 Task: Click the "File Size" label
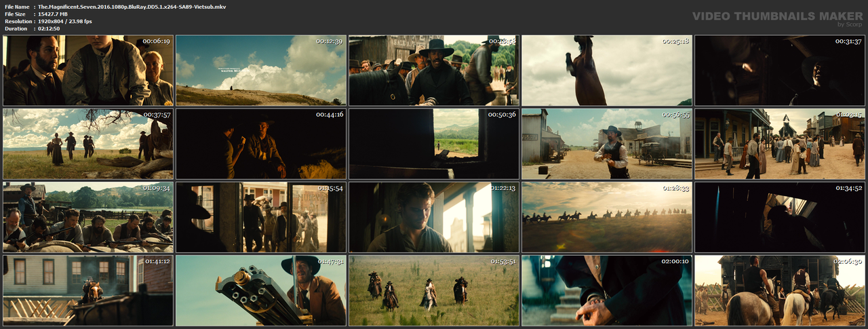pyautogui.click(x=15, y=14)
